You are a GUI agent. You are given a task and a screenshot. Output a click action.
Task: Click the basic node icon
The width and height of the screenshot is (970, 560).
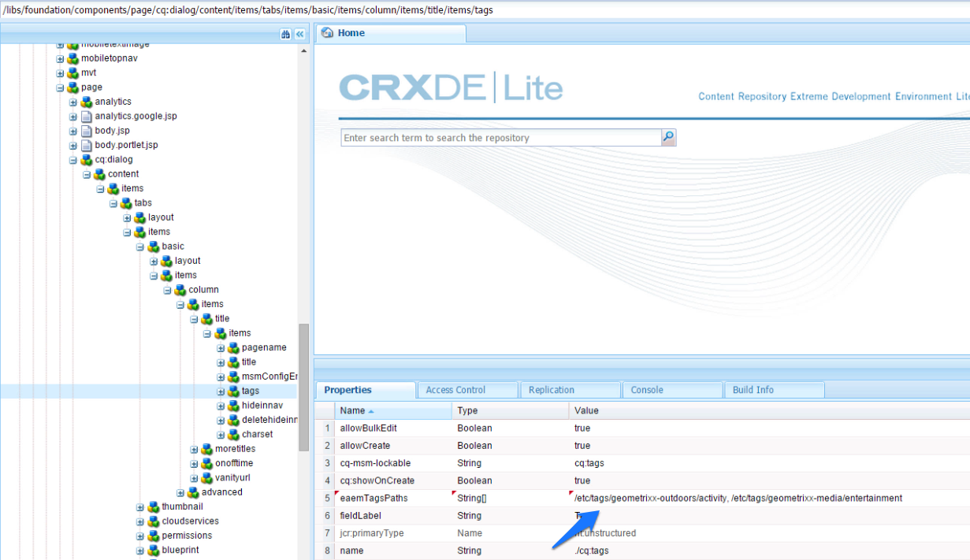153,247
